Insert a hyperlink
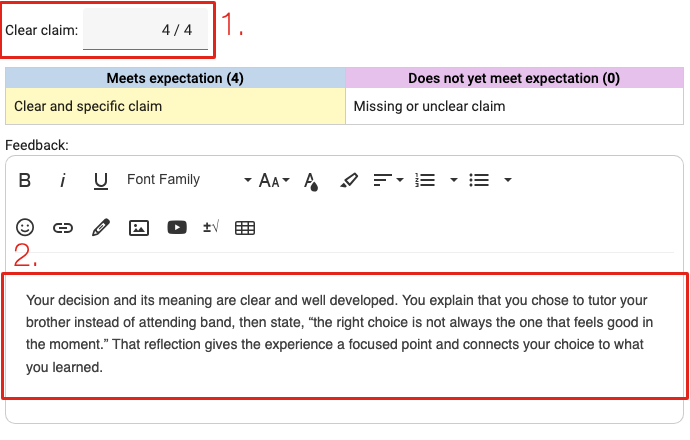This screenshot has height=440, width=690. pos(63,228)
